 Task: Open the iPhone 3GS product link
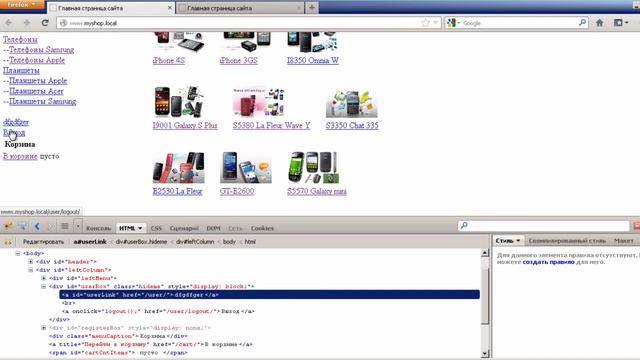(239, 60)
